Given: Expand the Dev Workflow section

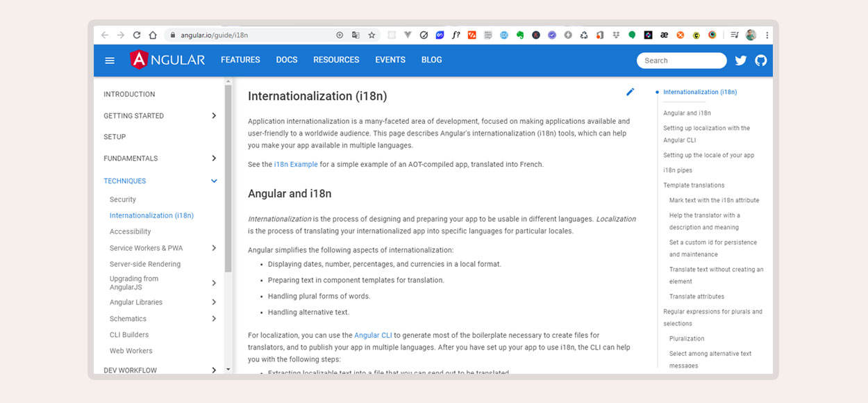Looking at the screenshot, I should (x=214, y=370).
